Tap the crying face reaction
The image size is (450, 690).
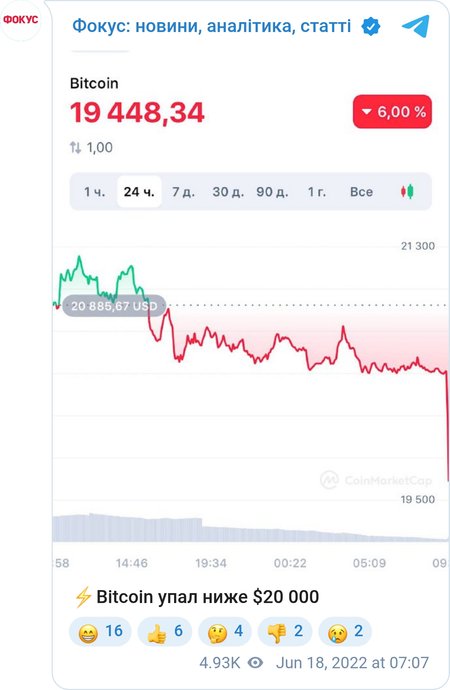tap(345, 631)
